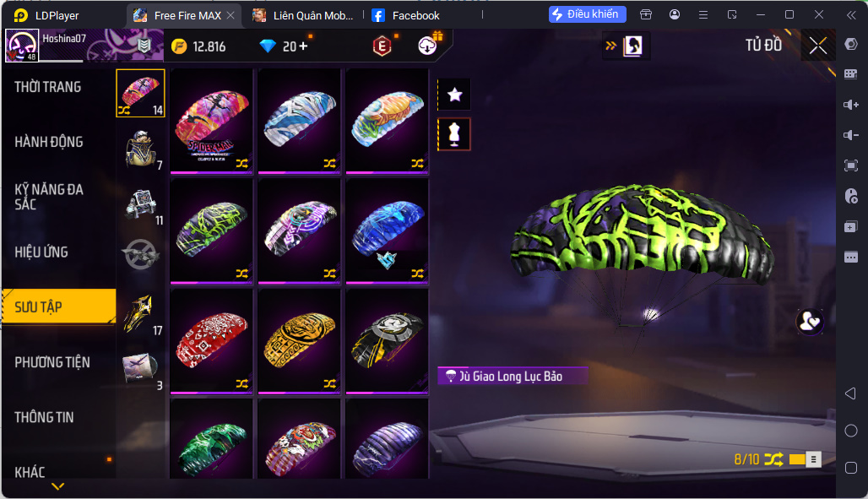868x499 pixels.
Task: Open the skyboard subcategory with count 17
Action: (x=141, y=314)
